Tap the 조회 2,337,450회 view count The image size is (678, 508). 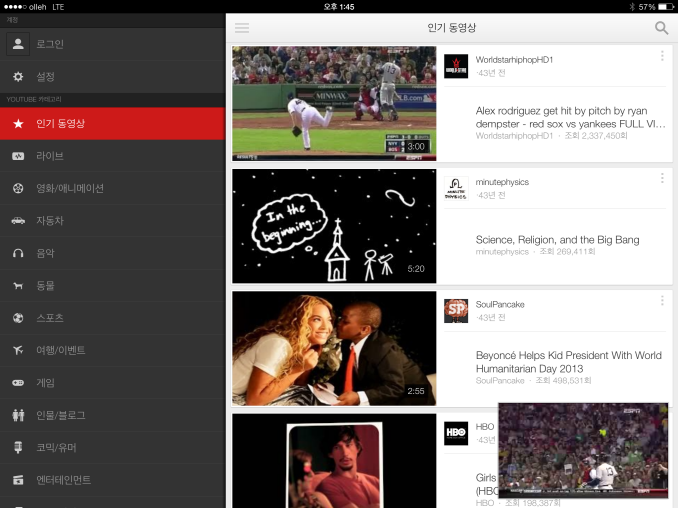596,136
